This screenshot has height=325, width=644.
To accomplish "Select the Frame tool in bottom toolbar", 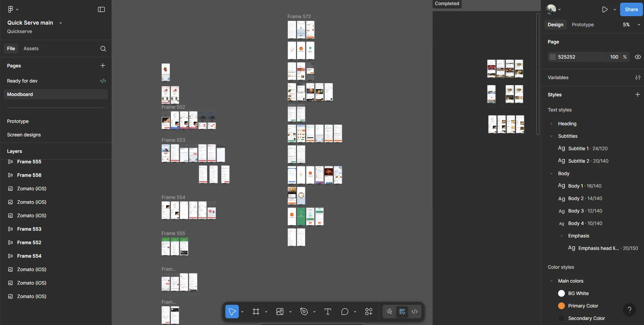I will point(256,312).
